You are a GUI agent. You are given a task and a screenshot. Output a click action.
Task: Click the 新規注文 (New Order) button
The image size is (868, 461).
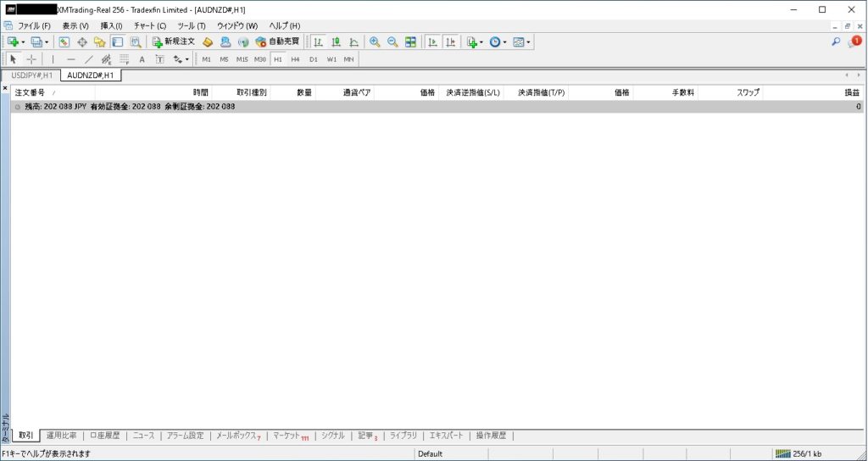(x=174, y=42)
